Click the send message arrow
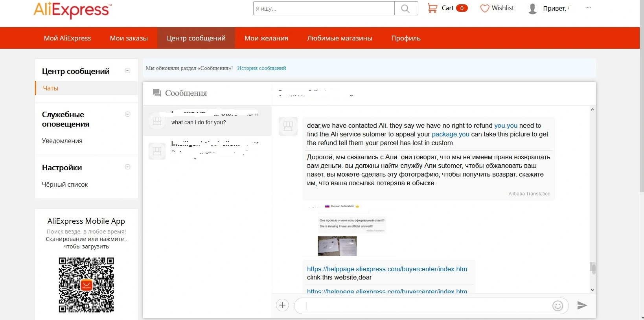This screenshot has height=320, width=644. point(582,305)
